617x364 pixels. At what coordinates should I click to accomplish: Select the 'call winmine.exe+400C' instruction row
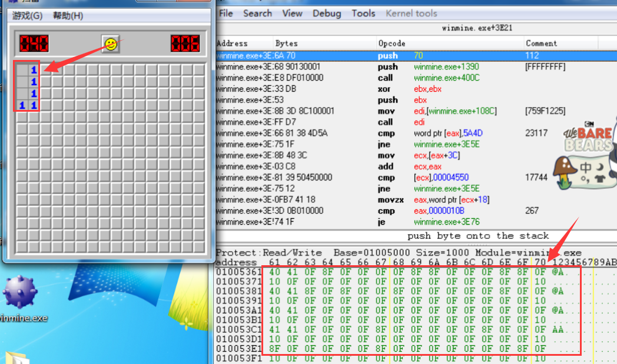(416, 78)
